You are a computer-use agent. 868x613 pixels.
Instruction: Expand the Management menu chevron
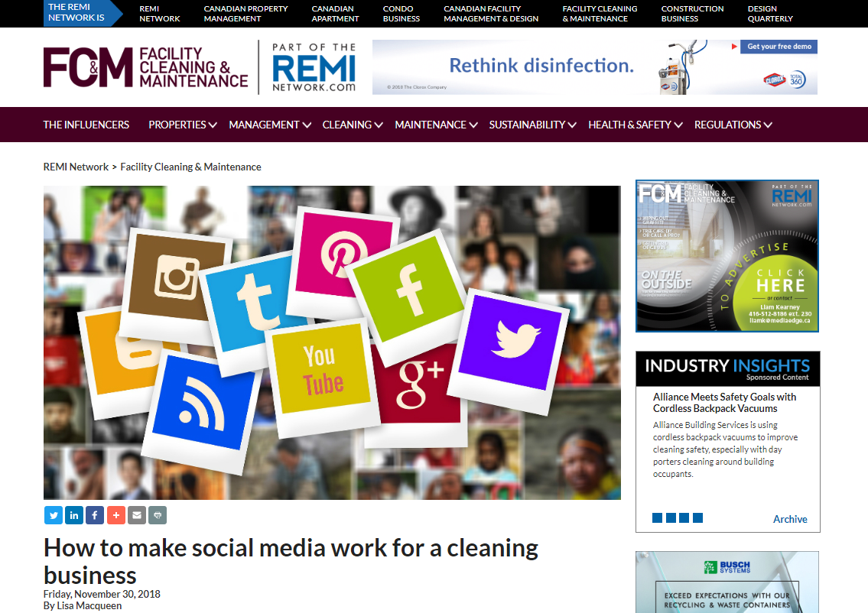307,125
